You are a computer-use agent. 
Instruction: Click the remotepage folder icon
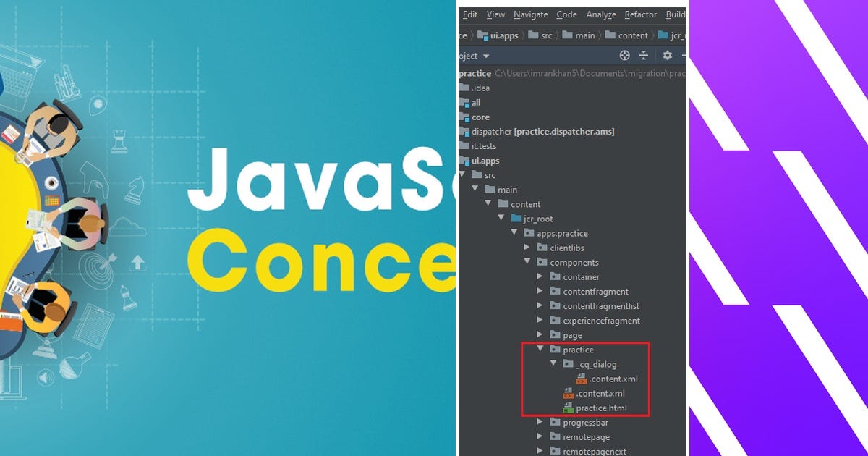point(555,436)
